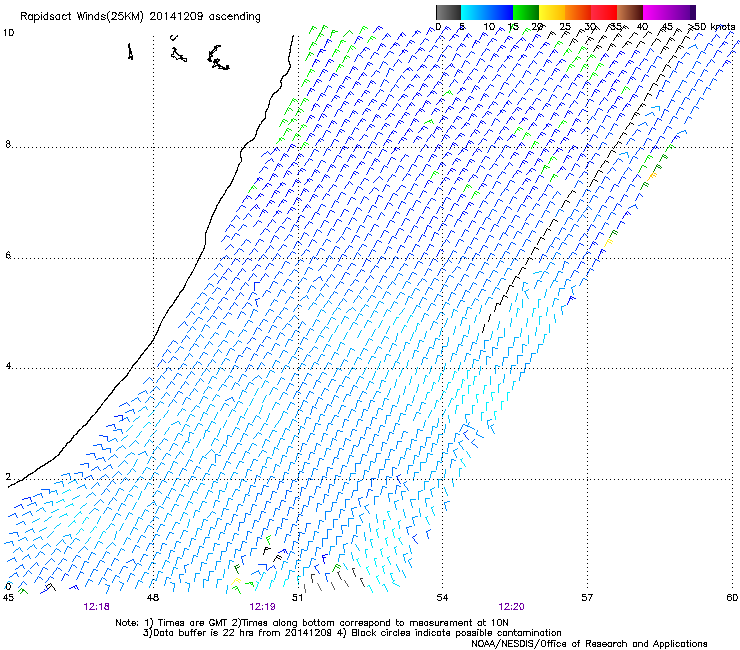Click the longitude '51' axis label
The height and width of the screenshot is (650, 740).
pyautogui.click(x=298, y=598)
